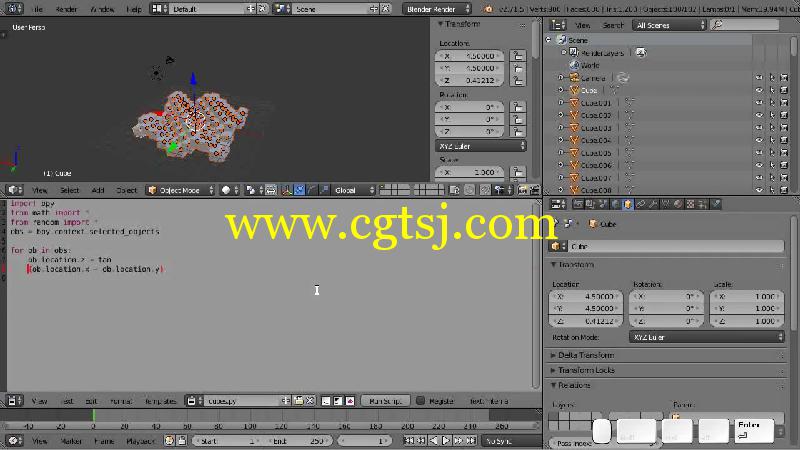Jump to the timeline start frame

point(409,441)
